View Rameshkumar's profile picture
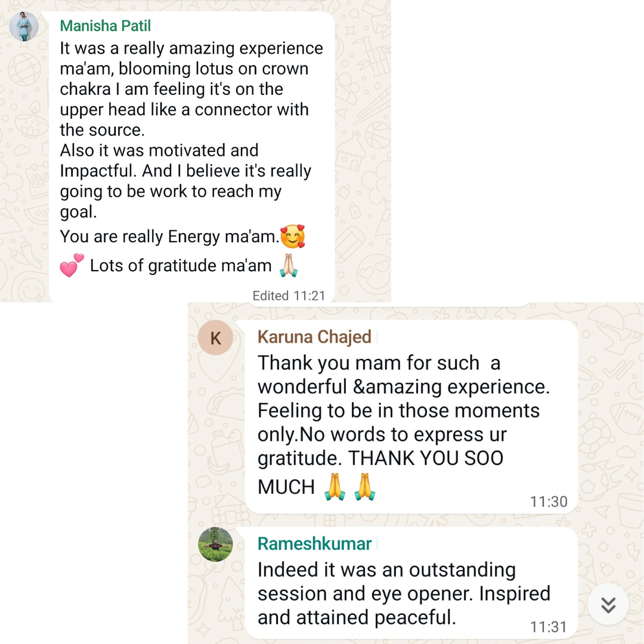 [x=215, y=544]
